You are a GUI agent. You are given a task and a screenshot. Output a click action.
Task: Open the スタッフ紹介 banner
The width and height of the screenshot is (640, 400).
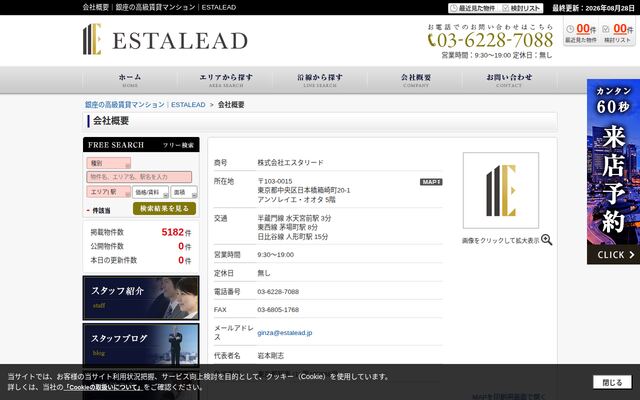[141, 298]
